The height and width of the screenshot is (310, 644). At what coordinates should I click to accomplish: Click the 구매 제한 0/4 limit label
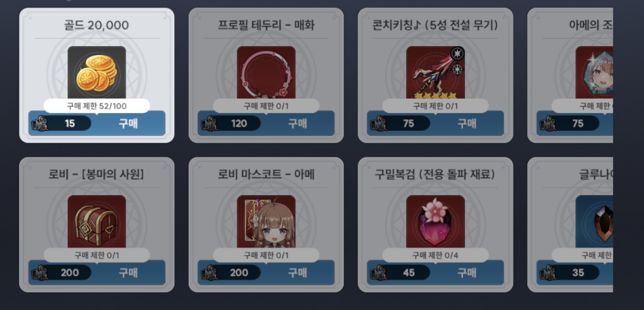435,255
